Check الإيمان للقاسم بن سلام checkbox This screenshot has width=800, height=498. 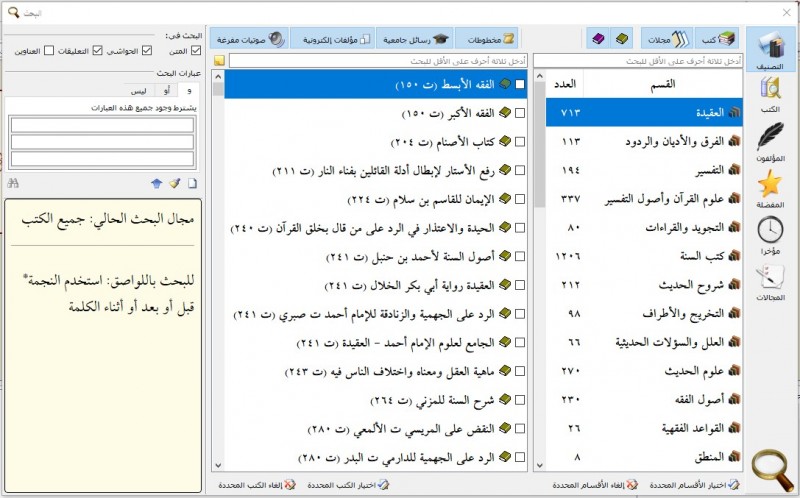coord(520,199)
